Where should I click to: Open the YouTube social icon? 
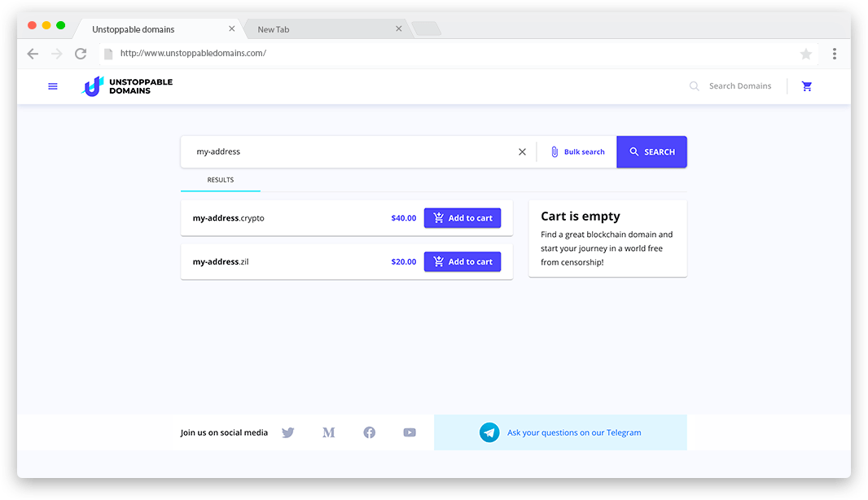click(x=410, y=432)
